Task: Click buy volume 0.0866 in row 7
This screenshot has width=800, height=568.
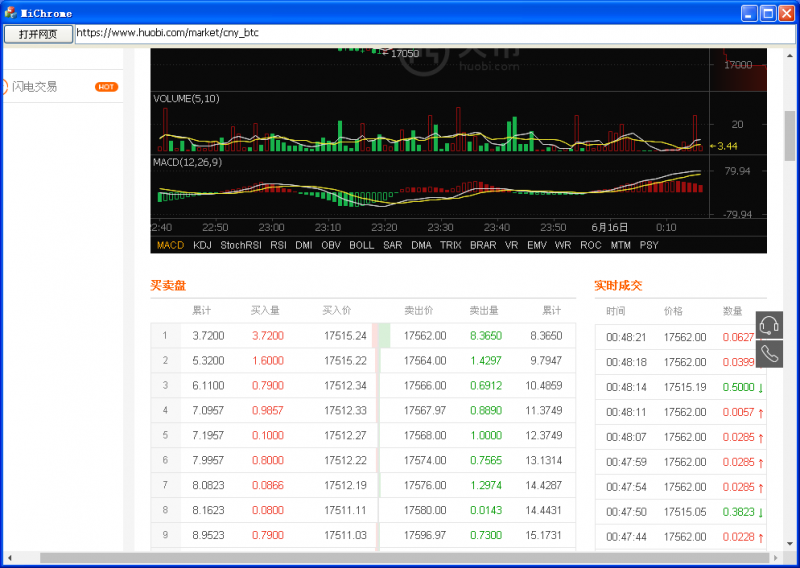Action: pos(268,485)
